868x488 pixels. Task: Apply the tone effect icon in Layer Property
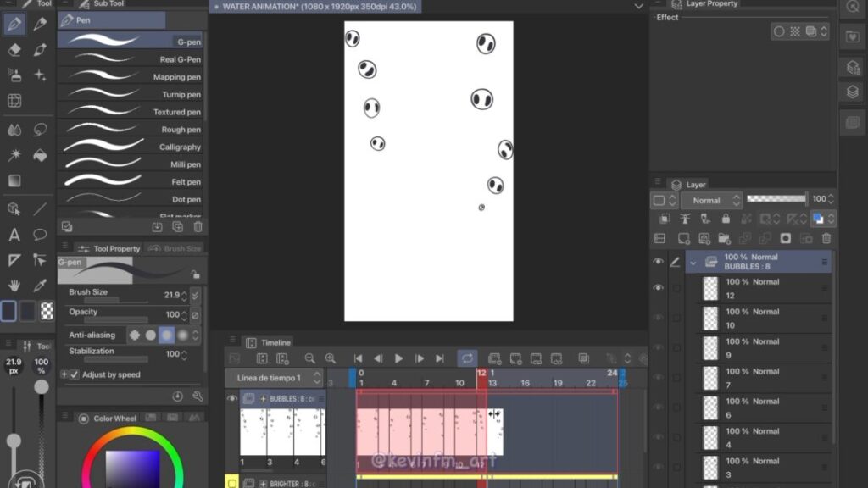tap(795, 31)
